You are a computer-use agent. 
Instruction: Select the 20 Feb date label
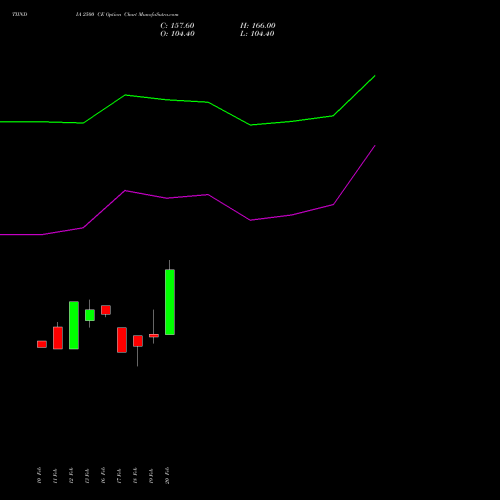[x=167, y=475]
